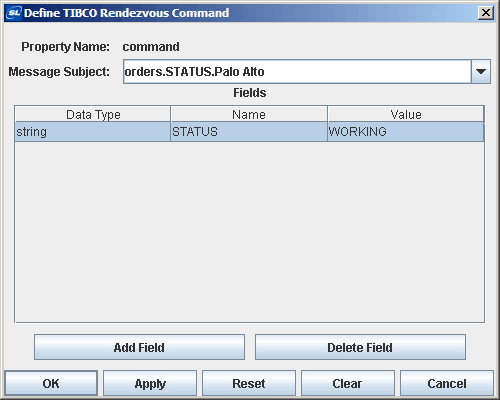Apply the command settings
The image size is (500, 400).
click(150, 383)
